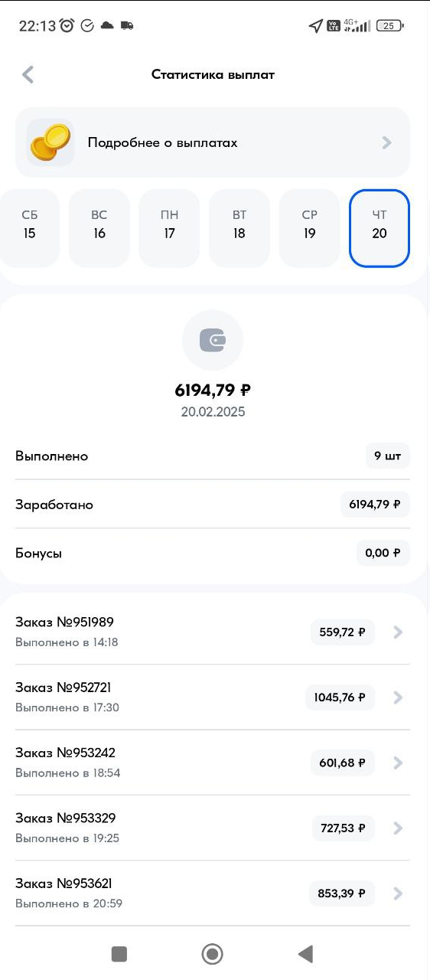Switch to Monday 17 date
The width and height of the screenshot is (430, 980).
click(169, 228)
